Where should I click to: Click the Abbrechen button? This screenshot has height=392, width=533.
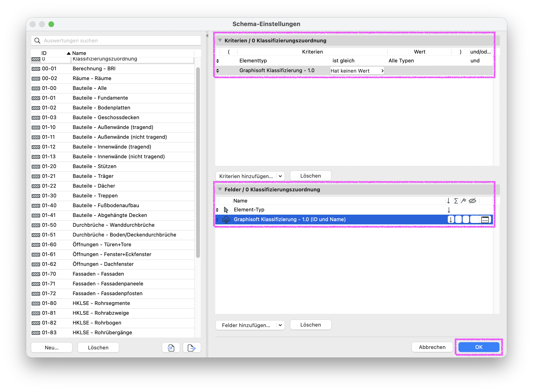[x=432, y=347]
